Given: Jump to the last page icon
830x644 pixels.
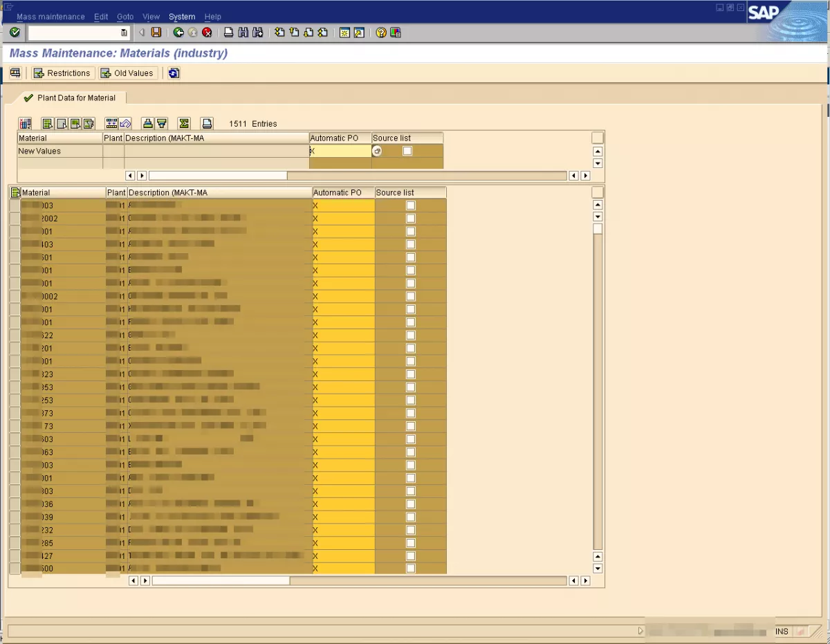Looking at the screenshot, I should coord(322,33).
